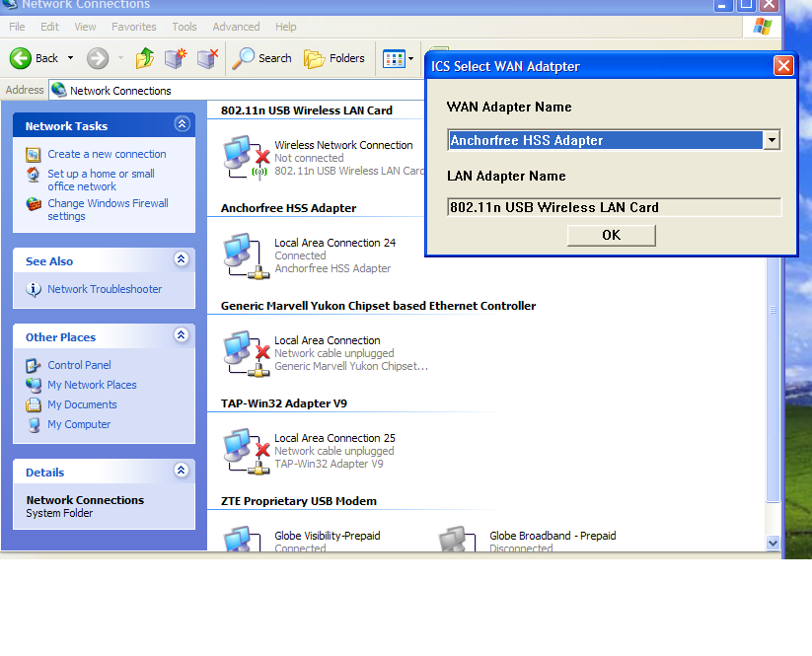Select the unplugged Local Area Connection icon
The height and width of the screenshot is (656, 812).
click(x=247, y=353)
